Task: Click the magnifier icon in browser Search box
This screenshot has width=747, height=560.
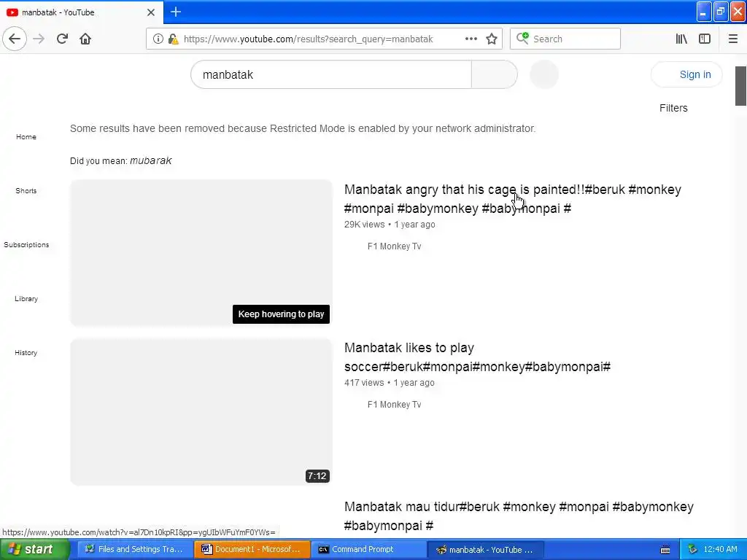Action: [x=522, y=39]
